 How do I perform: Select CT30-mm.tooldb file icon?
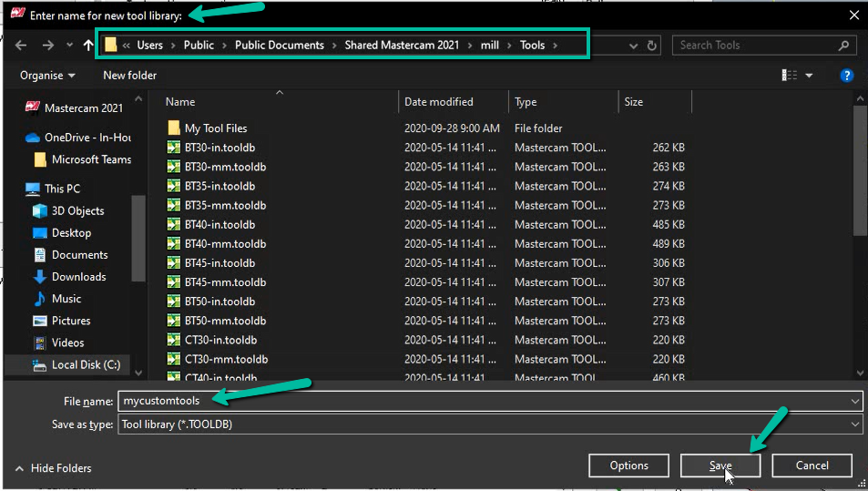[x=174, y=359]
